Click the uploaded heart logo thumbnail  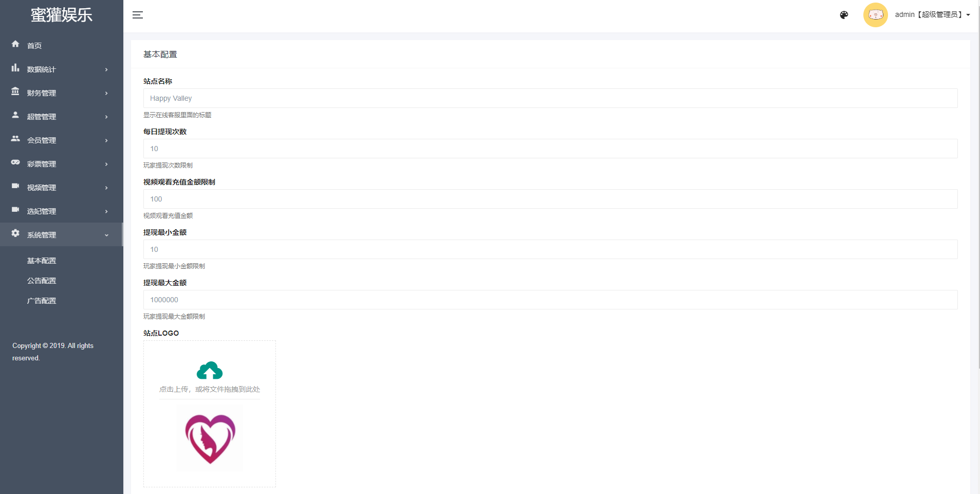pyautogui.click(x=210, y=438)
